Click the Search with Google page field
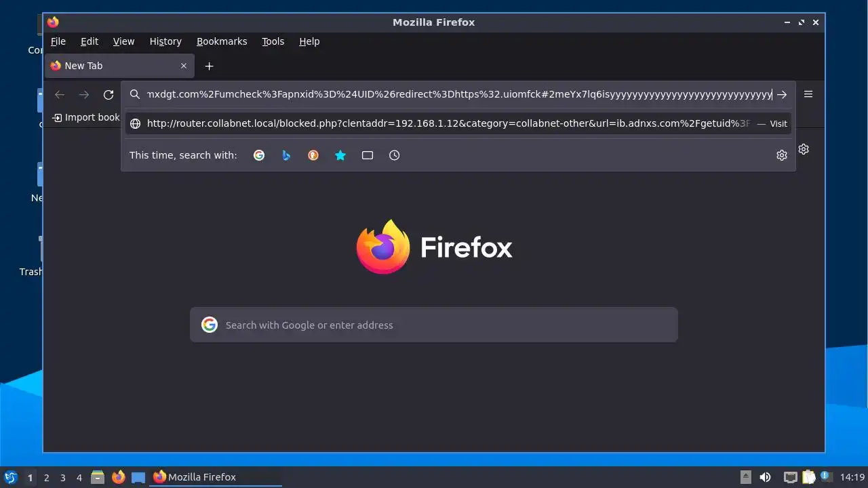 tap(434, 325)
